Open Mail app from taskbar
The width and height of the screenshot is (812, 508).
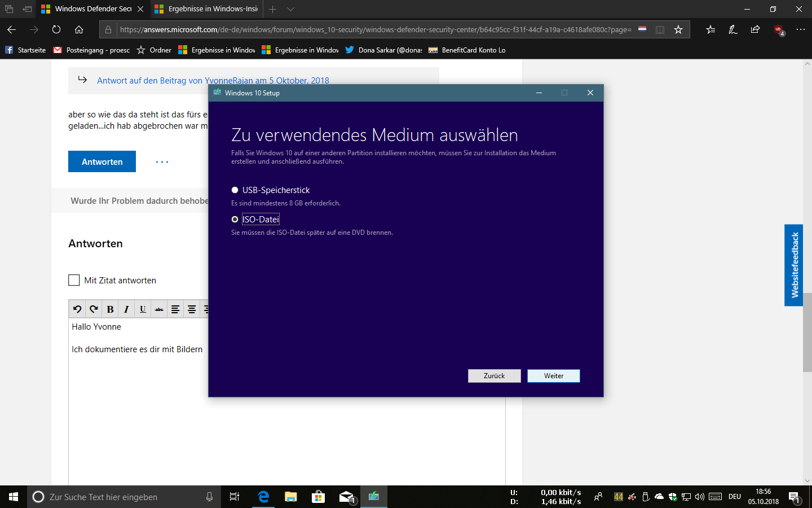pyautogui.click(x=346, y=497)
